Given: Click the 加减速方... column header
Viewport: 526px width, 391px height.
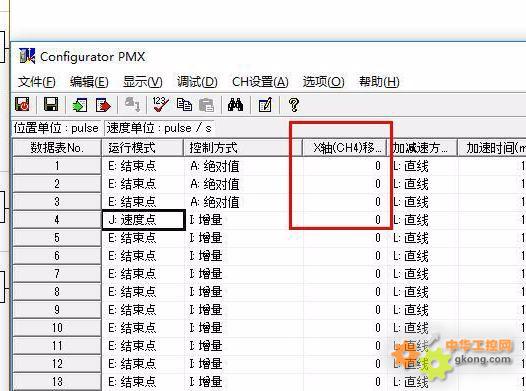Looking at the screenshot, I should (423, 148).
